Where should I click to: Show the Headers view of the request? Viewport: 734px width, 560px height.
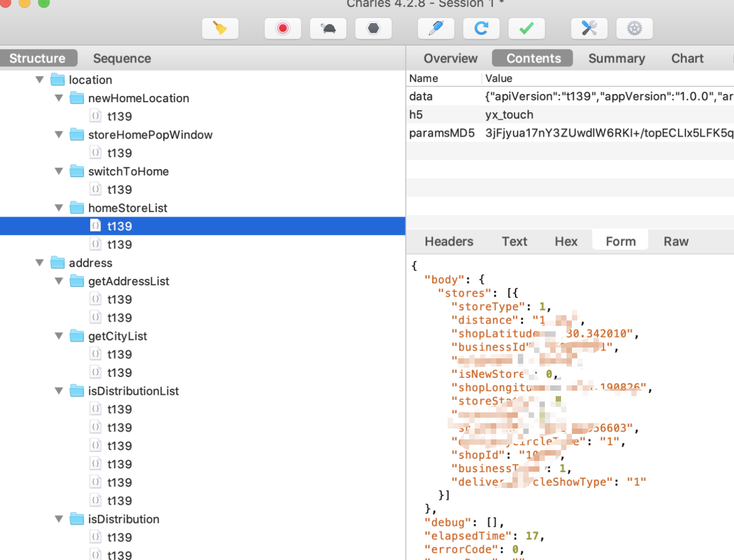(449, 242)
